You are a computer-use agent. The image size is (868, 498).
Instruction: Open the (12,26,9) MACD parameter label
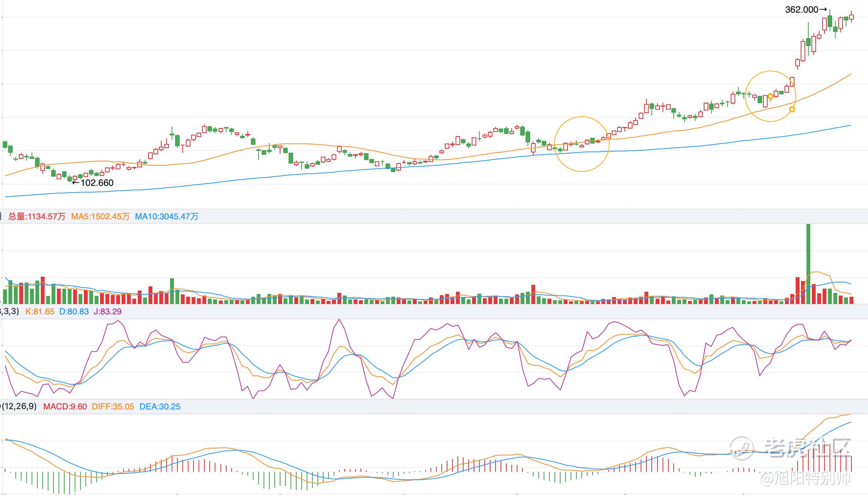[x=19, y=406]
